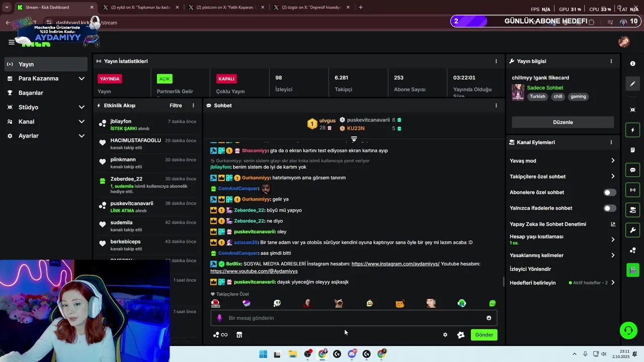Open Yasaklanmış kelimeler list
This screenshot has width=644, height=362.
click(613, 255)
